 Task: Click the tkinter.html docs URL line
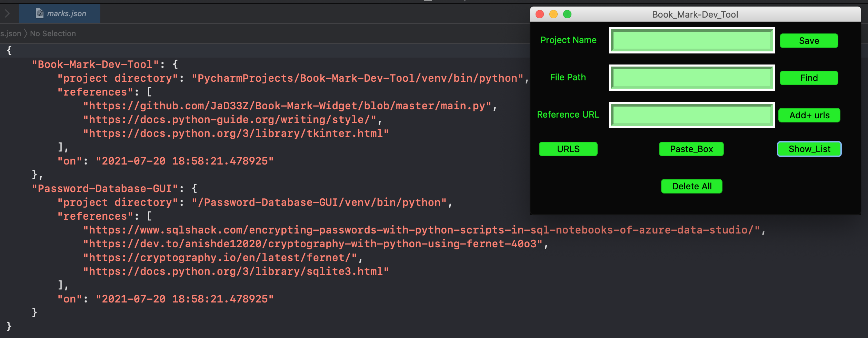click(236, 133)
